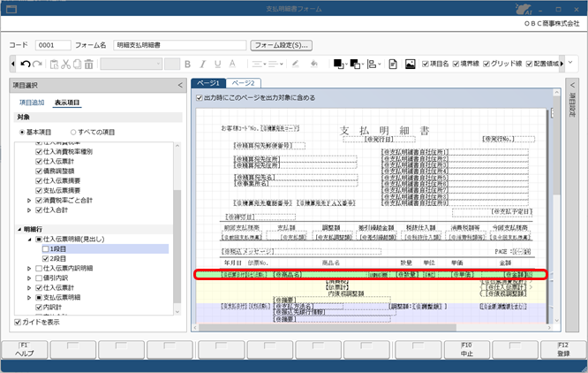Redo the last undone action
588x373 pixels.
37,65
